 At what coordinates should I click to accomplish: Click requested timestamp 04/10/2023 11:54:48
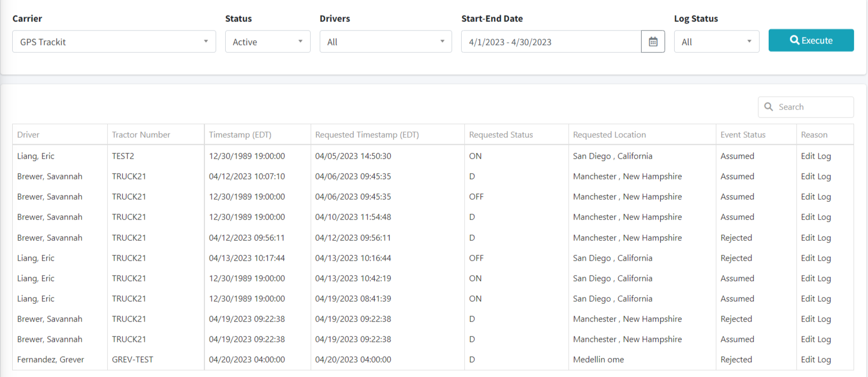[353, 217]
